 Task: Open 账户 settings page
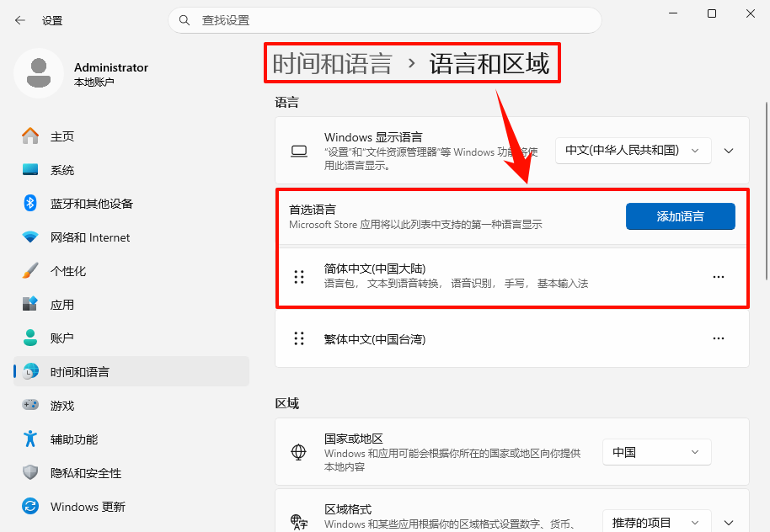[131, 338]
